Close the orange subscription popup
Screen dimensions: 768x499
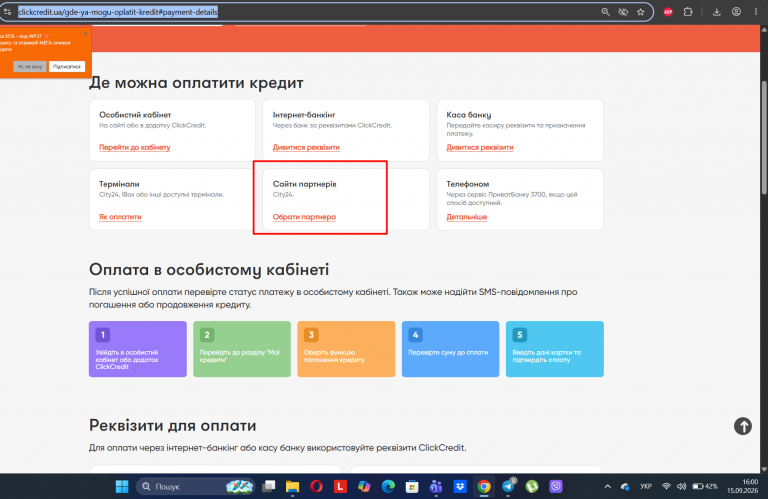tap(86, 33)
